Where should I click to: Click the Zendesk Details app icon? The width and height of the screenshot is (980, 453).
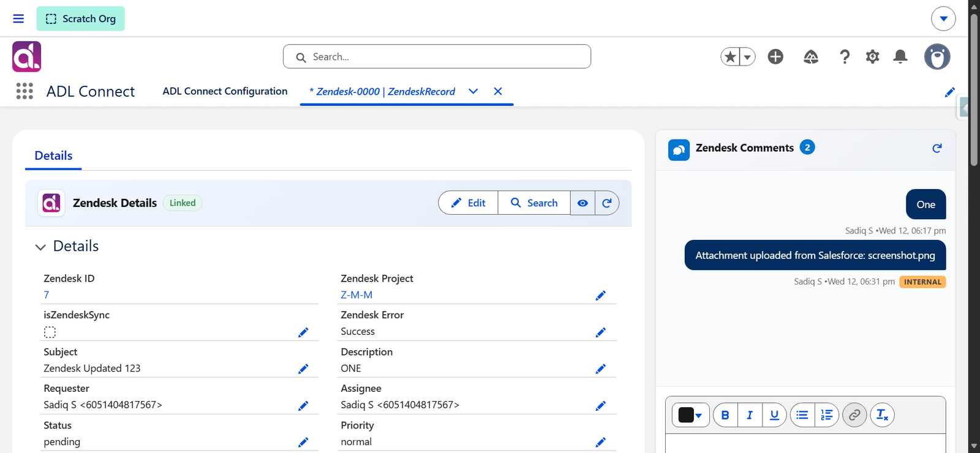(x=51, y=203)
